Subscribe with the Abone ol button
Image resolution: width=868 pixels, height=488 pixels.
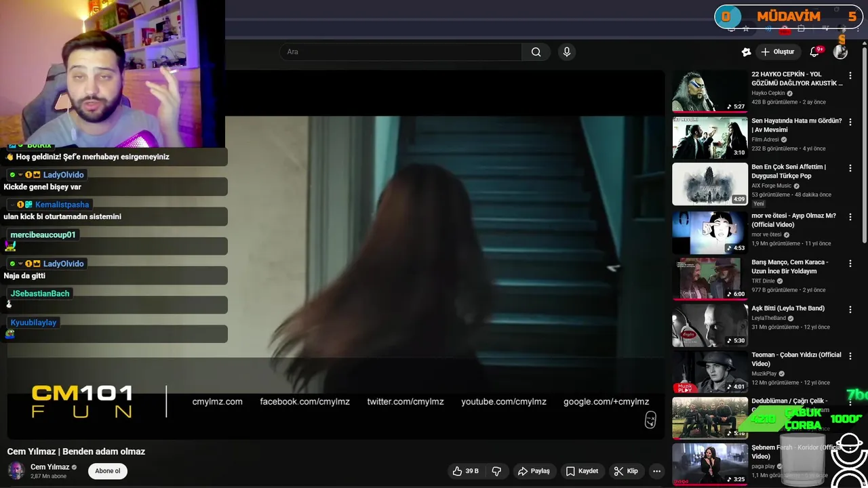point(108,471)
